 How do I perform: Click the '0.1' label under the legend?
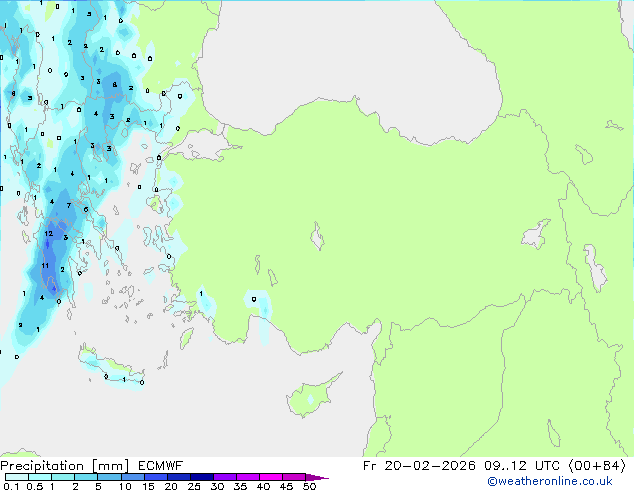pyautogui.click(x=11, y=486)
